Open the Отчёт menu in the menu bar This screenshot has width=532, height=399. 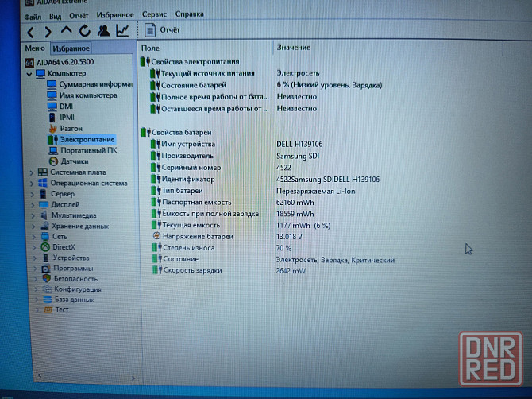coord(79,16)
